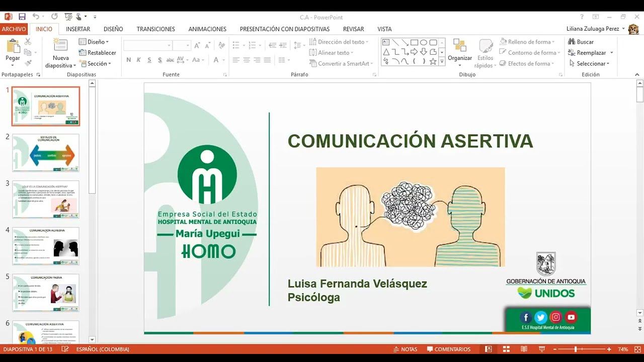644x362 pixels.
Task: Select the Rectangle shape in the shapes gallery
Action: [414, 42]
